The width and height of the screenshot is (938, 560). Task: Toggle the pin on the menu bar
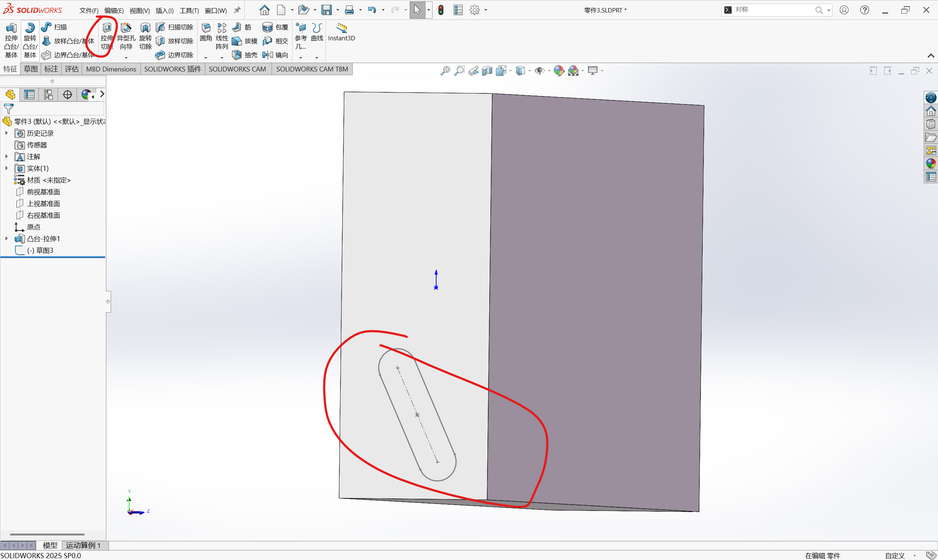pyautogui.click(x=237, y=10)
